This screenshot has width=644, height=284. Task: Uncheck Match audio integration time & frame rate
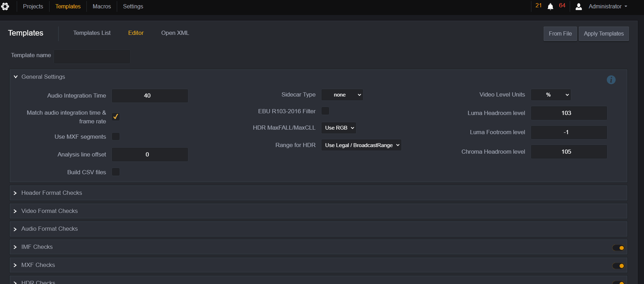(116, 117)
